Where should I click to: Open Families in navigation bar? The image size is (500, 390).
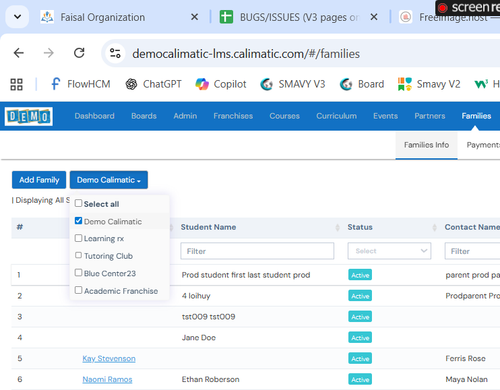(x=476, y=116)
